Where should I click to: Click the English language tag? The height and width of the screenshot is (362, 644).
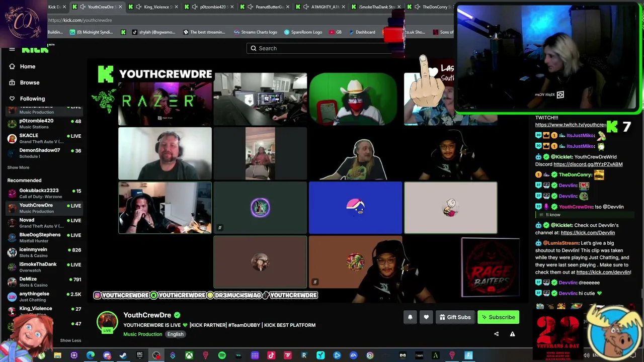pyautogui.click(x=175, y=334)
